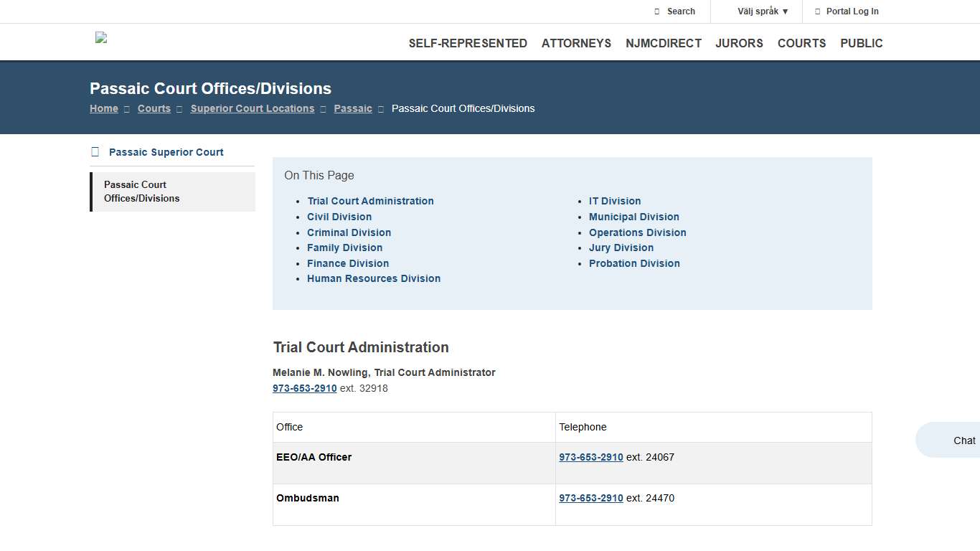
Task: Open the SELF-REPRESENTED menu
Action: 468,43
